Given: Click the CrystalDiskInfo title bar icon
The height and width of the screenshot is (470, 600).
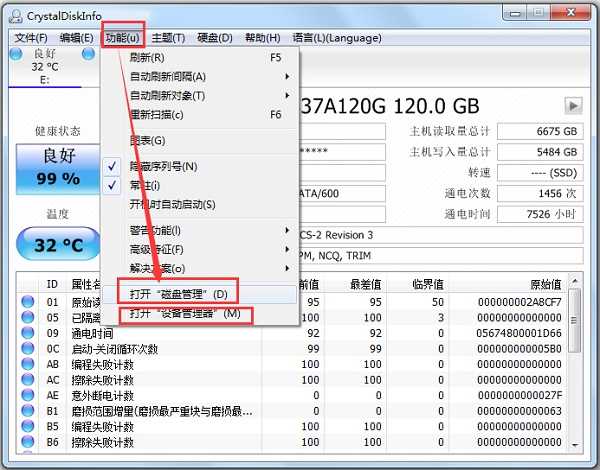Looking at the screenshot, I should (x=16, y=16).
